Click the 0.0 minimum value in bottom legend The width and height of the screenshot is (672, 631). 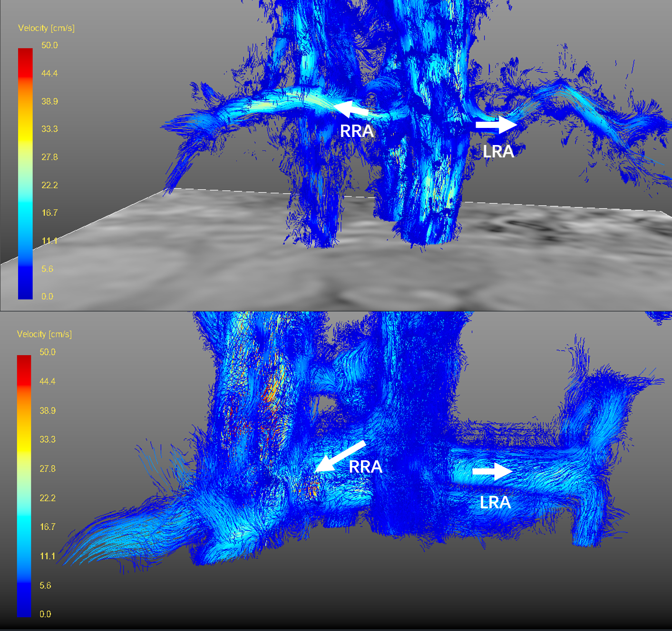coord(45,614)
